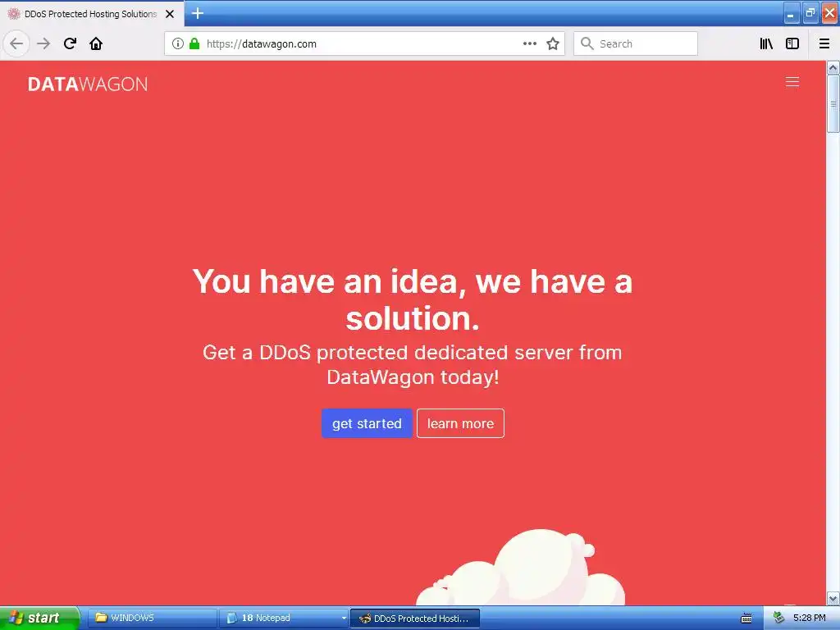Select the DDoS Protected Hosting Solutions tab

point(92,14)
